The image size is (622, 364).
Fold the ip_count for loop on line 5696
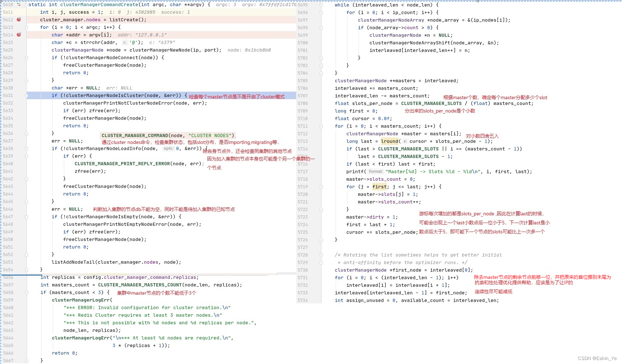click(321, 13)
